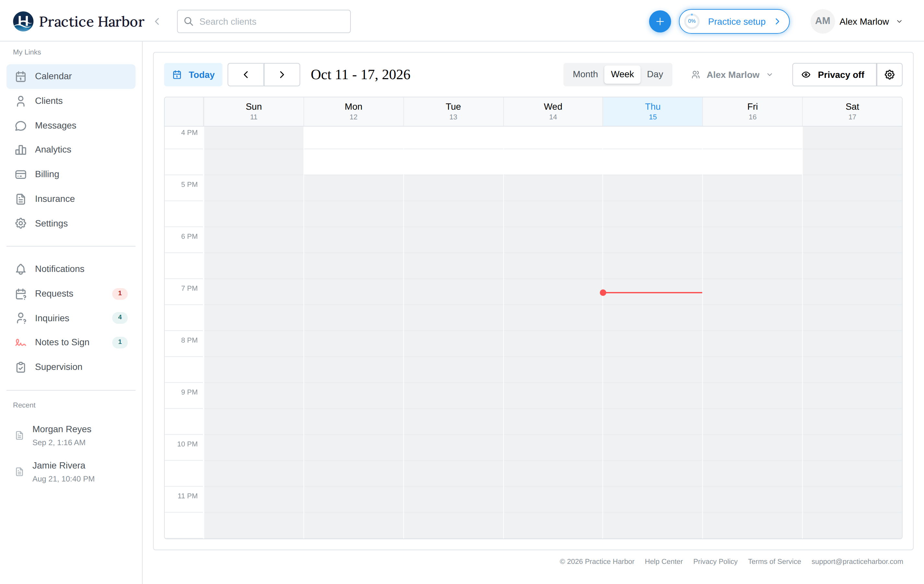924x584 pixels.
Task: Open the Clients page
Action: pos(71,101)
